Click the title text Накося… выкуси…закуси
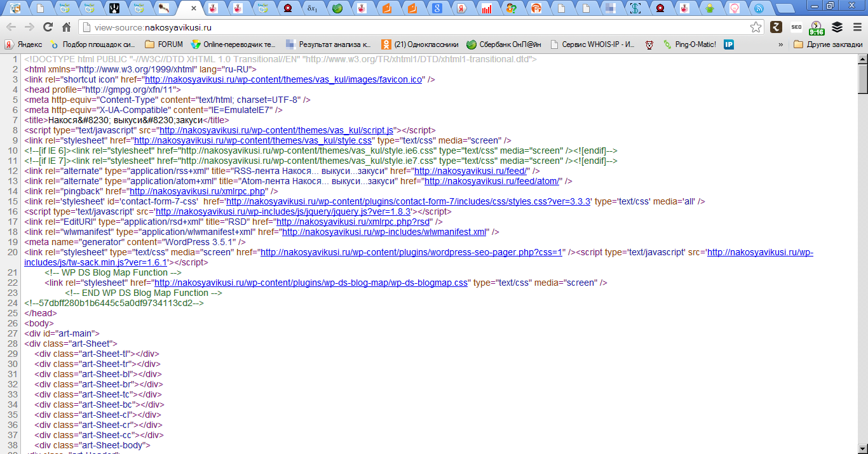This screenshot has height=454, width=868. [126, 120]
